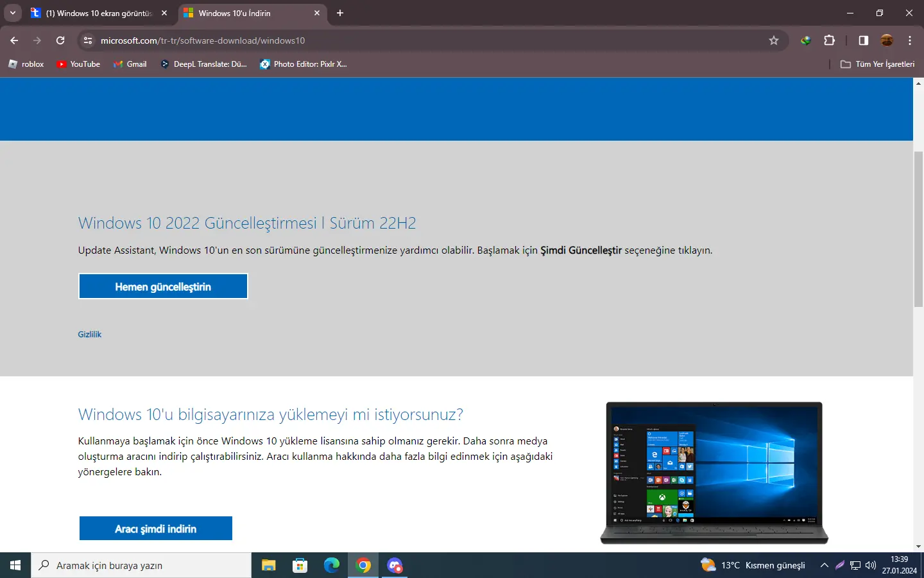
Task: Click the browser forward arrow
Action: point(37,40)
